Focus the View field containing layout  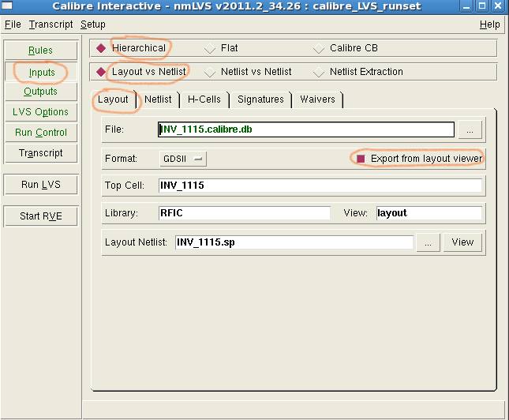point(429,213)
